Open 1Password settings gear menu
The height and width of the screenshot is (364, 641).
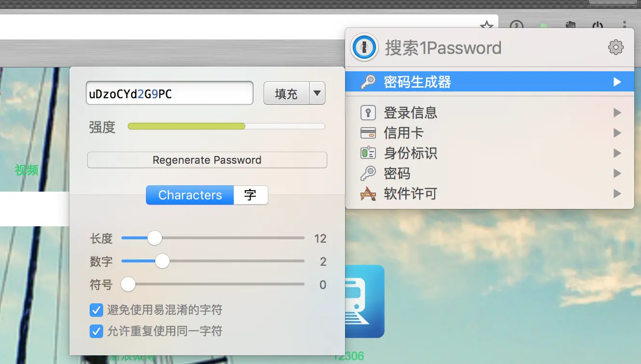(x=616, y=47)
